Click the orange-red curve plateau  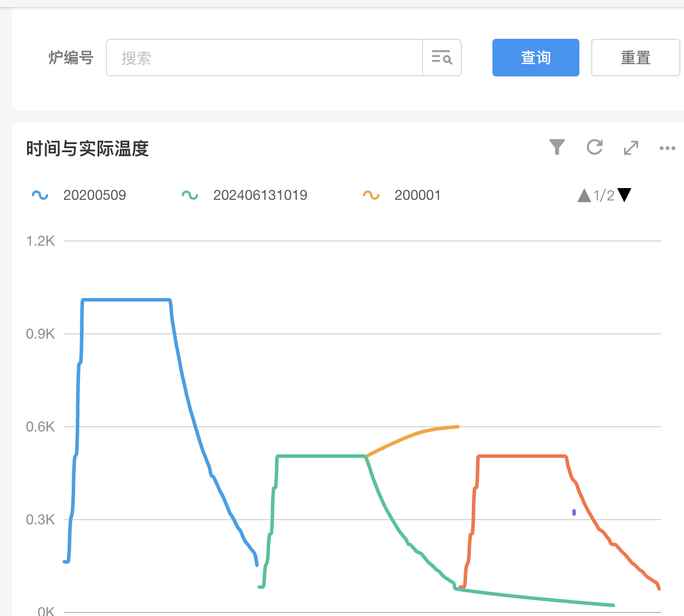522,456
